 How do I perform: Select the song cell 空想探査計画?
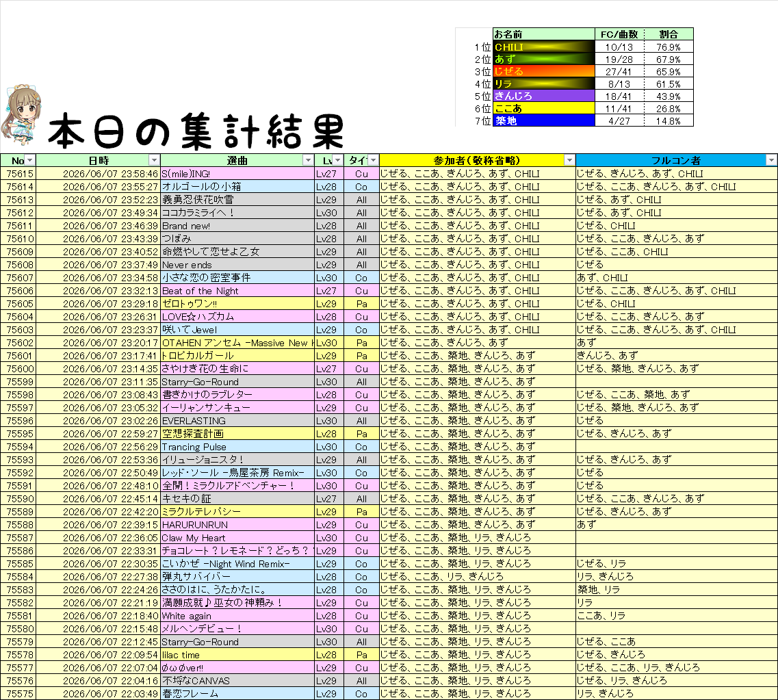point(237,434)
